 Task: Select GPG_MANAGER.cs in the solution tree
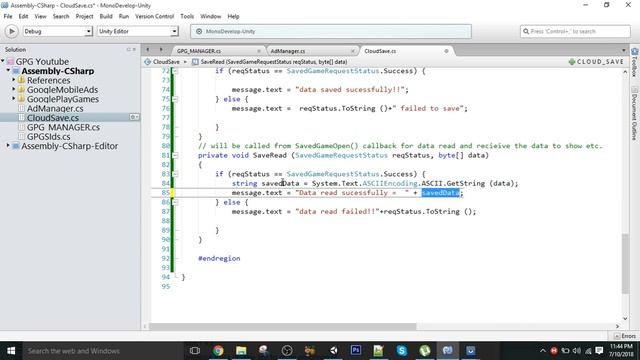click(63, 127)
